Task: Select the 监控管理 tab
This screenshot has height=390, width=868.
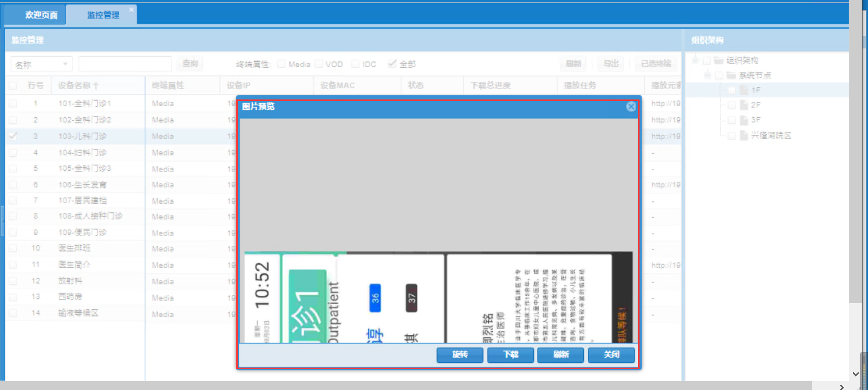Action: 103,15
